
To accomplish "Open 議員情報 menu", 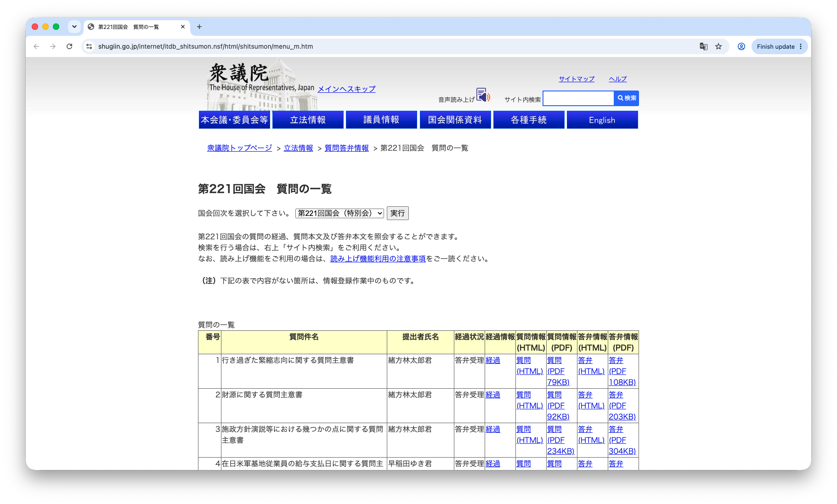I will (x=381, y=120).
